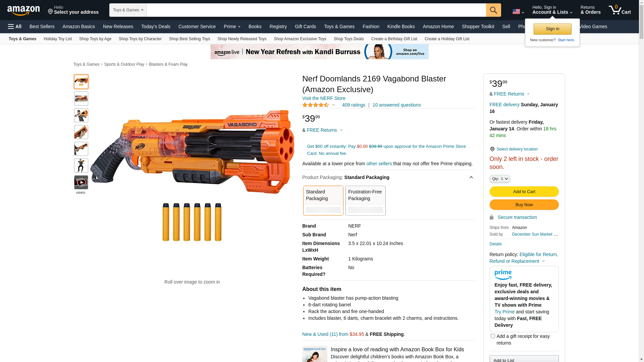Click the star rating icon
The height and width of the screenshot is (362, 644).
(x=316, y=105)
